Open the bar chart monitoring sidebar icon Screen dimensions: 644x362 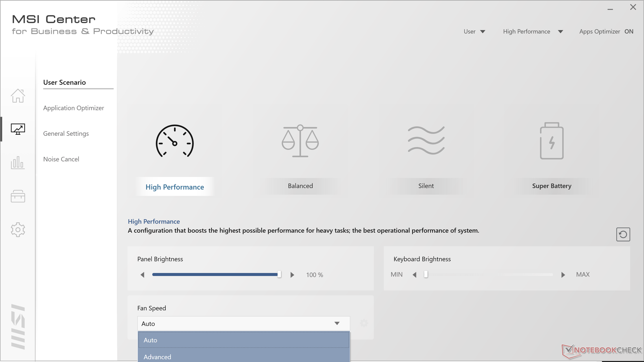coord(18,163)
